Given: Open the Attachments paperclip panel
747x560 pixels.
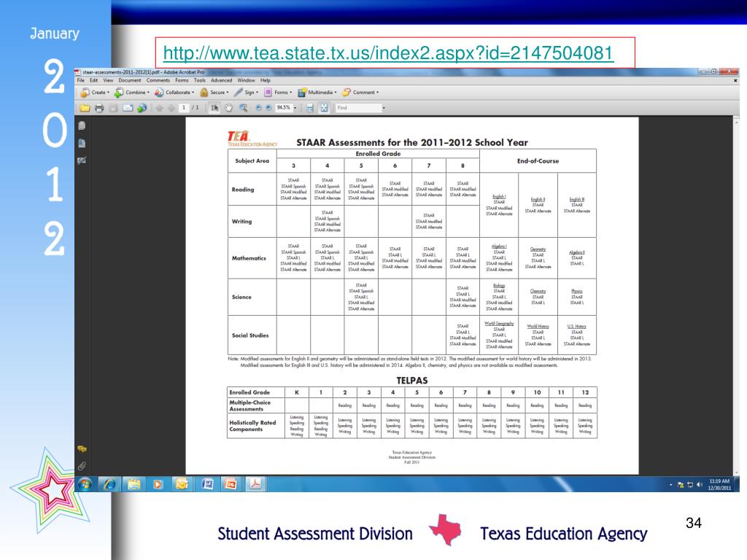Looking at the screenshot, I should [82, 466].
